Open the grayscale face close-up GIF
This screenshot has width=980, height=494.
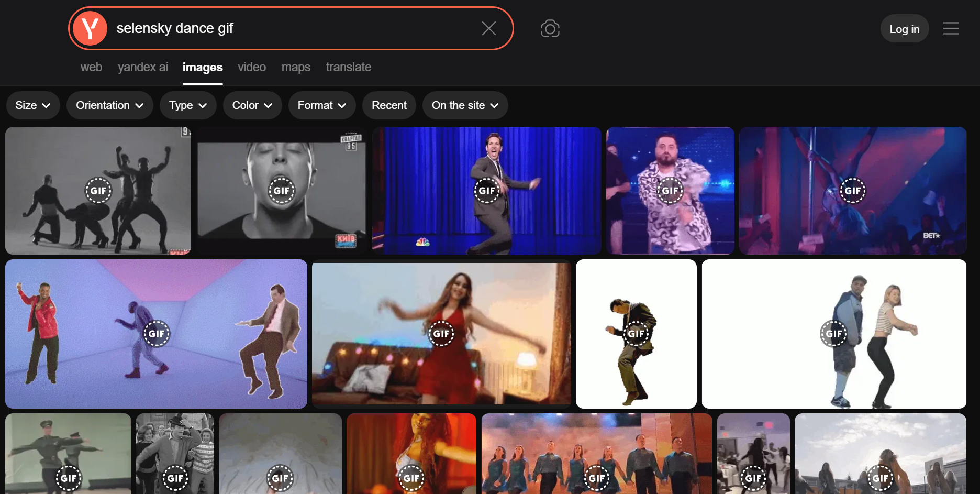click(282, 191)
